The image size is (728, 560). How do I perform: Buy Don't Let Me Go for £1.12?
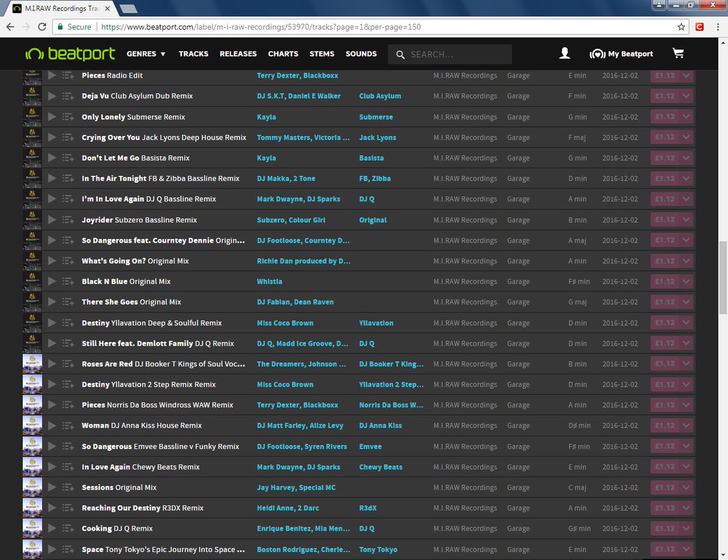pyautogui.click(x=665, y=158)
